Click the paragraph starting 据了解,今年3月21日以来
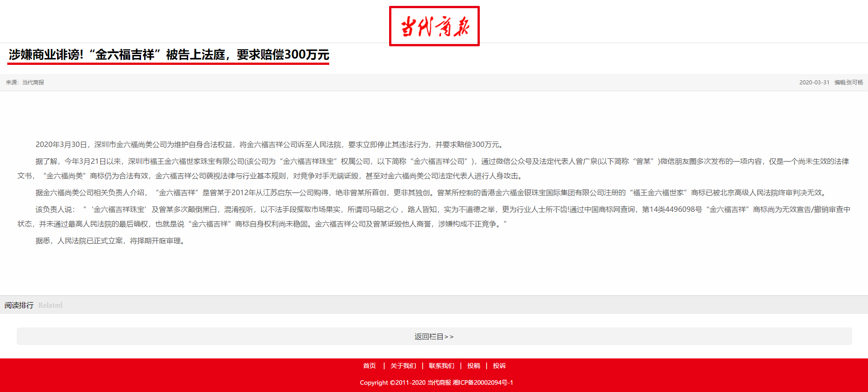Screen dimensions: 868x392 click(434, 168)
